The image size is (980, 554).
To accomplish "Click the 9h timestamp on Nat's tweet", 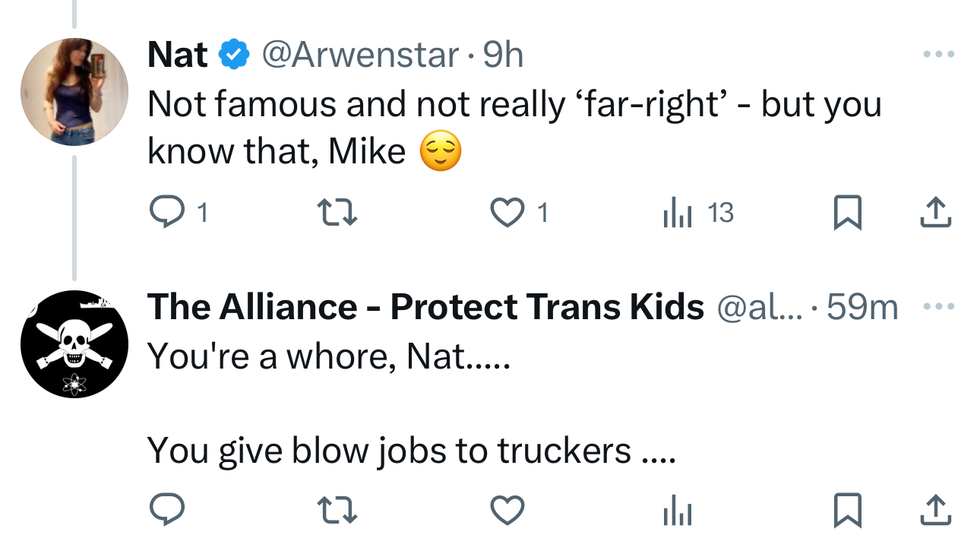I will [x=504, y=55].
